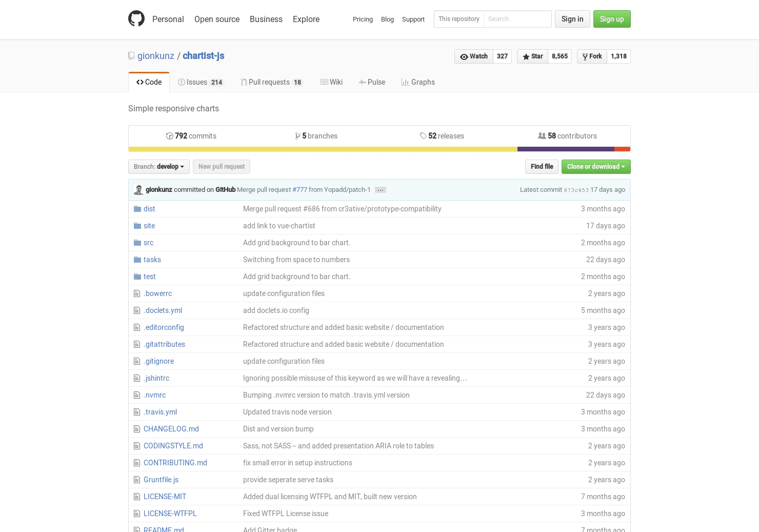This screenshot has width=759, height=532.
Task: Click the releases tag icon
Action: click(423, 136)
